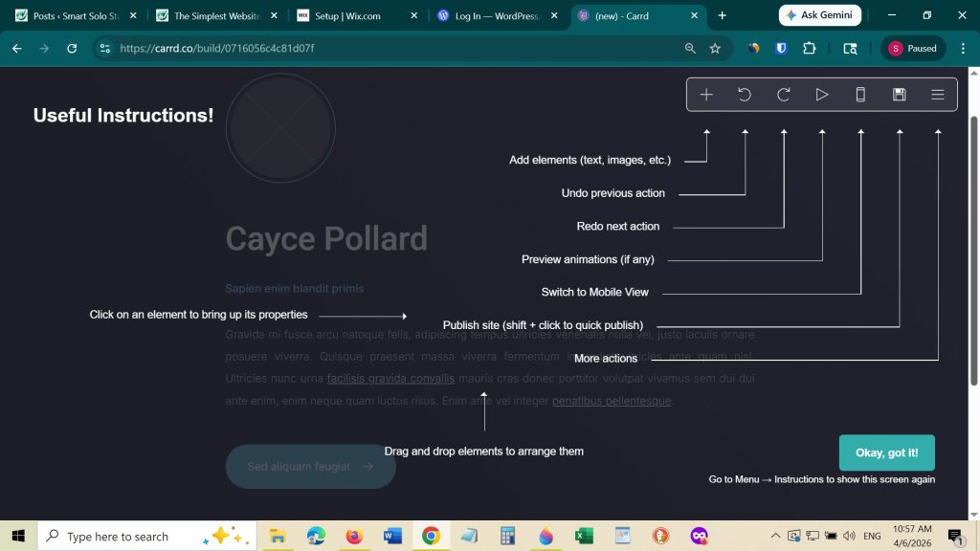Preview animations with the play icon
980x551 pixels.
(x=821, y=94)
